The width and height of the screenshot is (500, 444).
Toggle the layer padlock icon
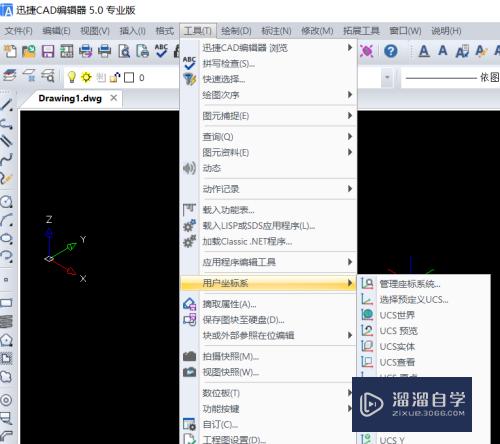coord(115,77)
